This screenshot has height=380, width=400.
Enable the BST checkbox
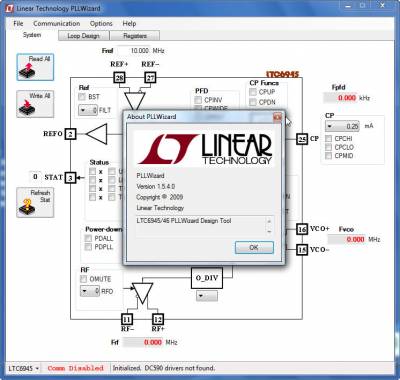pos(82,97)
